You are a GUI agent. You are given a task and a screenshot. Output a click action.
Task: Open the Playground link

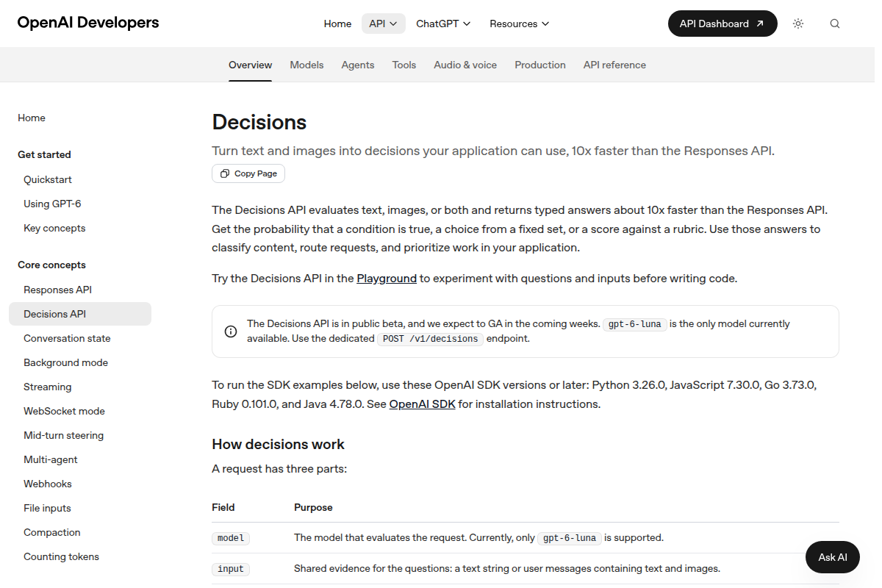(x=387, y=279)
